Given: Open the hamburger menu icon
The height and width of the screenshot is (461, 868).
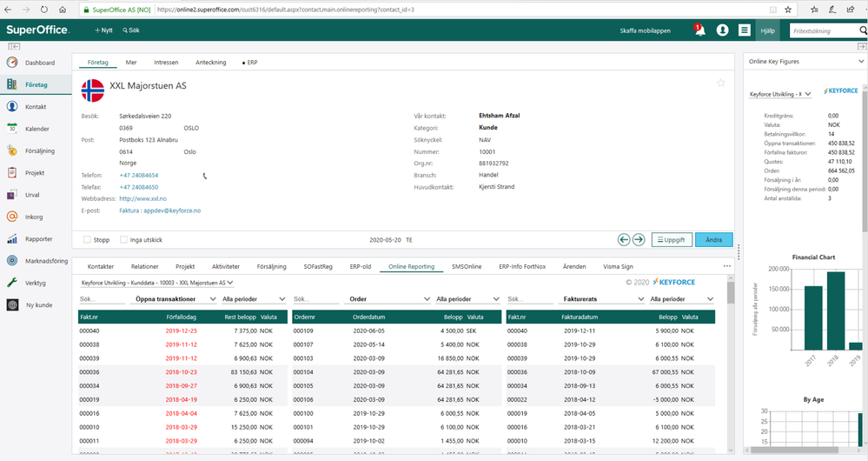Looking at the screenshot, I should click(745, 30).
